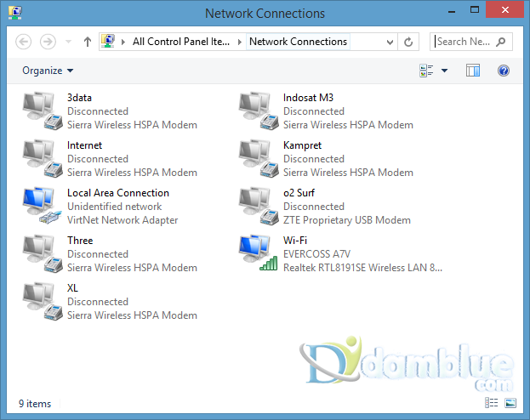The width and height of the screenshot is (530, 420).
Task: Go up one folder level
Action: pos(88,42)
